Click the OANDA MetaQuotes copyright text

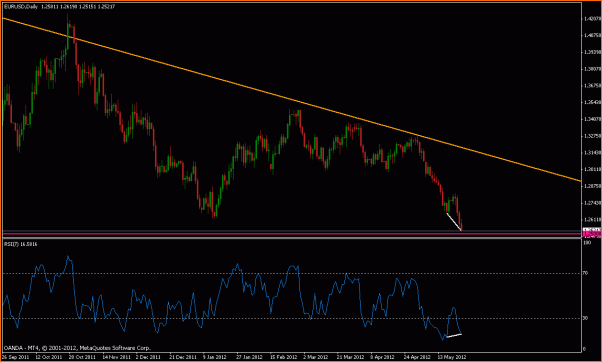coord(77,348)
